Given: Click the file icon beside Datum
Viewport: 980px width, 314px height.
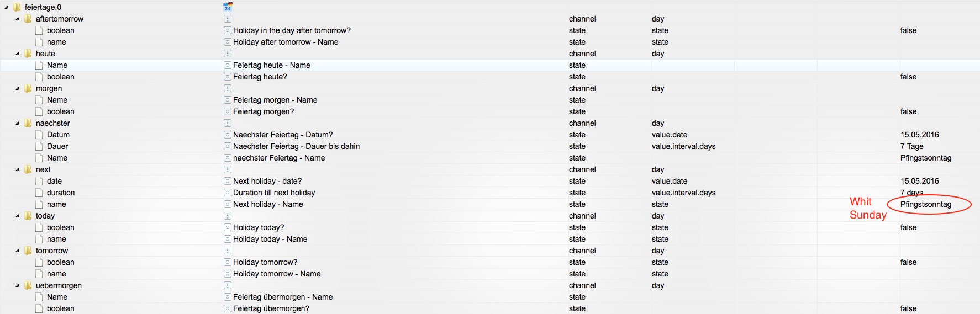Looking at the screenshot, I should tap(39, 135).
